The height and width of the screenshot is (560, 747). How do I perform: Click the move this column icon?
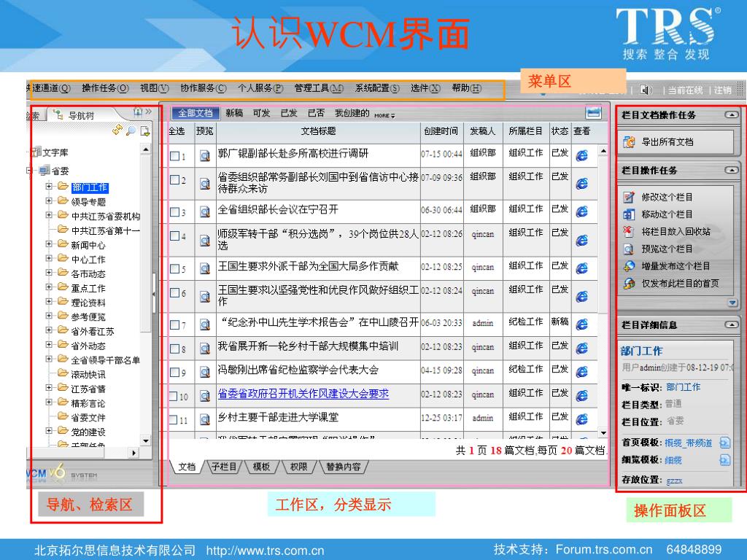click(x=629, y=214)
